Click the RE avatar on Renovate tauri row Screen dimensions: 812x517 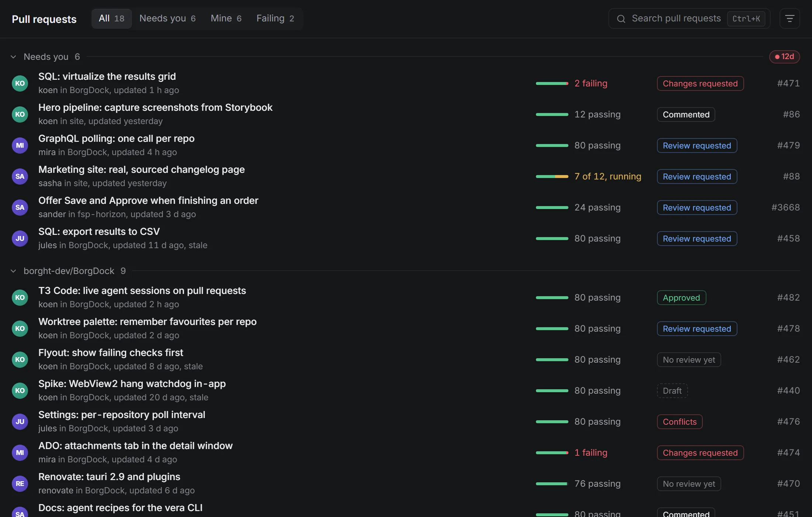20,484
